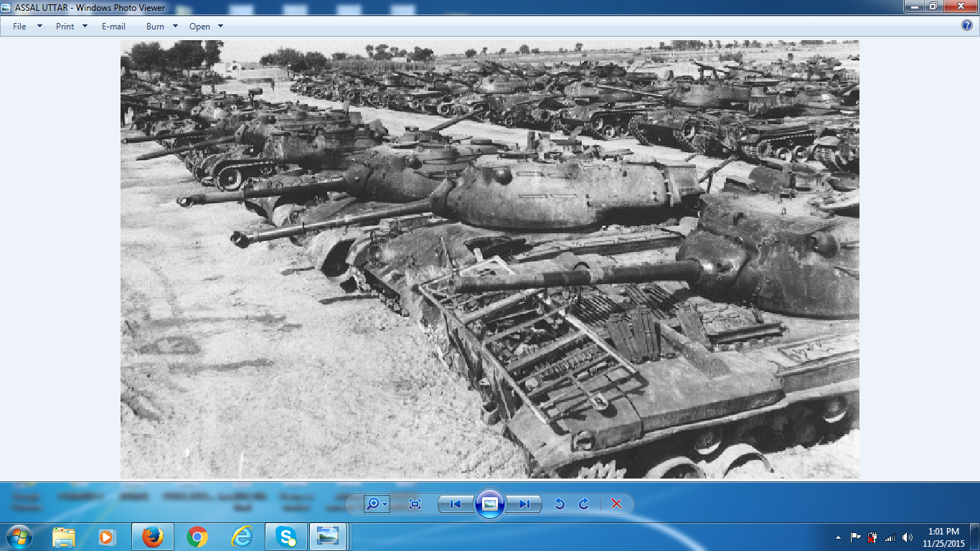Open the clock showing 1:01 PM

tap(943, 537)
